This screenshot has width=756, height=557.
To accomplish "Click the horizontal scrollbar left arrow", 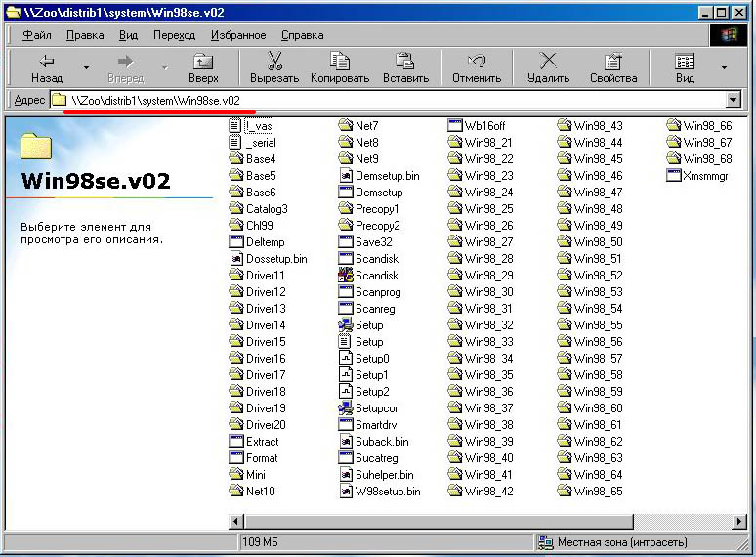I will (235, 521).
